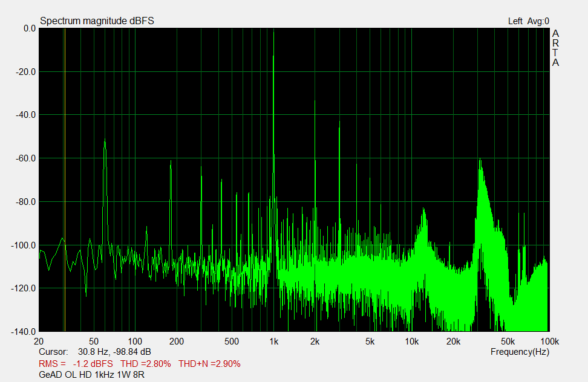Click the '0.0' y-axis label
Image resolution: width=588 pixels, height=382 pixels.
tap(30, 28)
